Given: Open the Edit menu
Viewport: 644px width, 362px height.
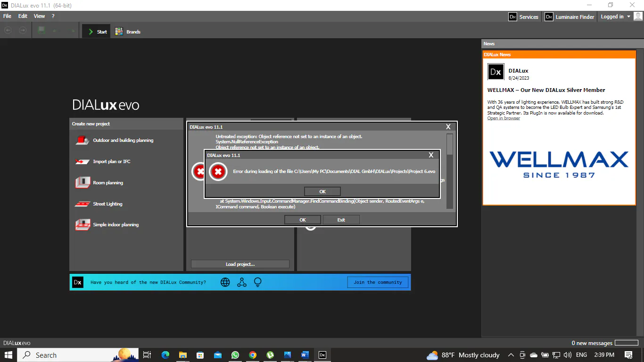Looking at the screenshot, I should [x=23, y=16].
